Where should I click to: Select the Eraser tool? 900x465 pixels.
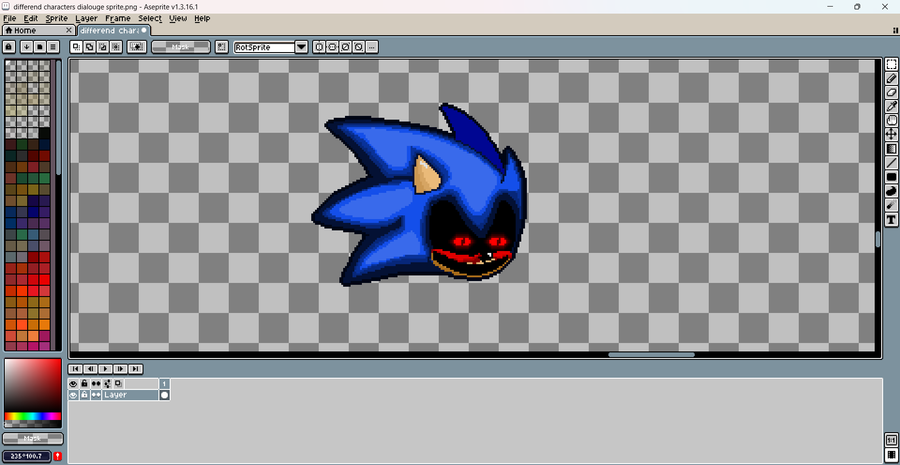pyautogui.click(x=891, y=92)
